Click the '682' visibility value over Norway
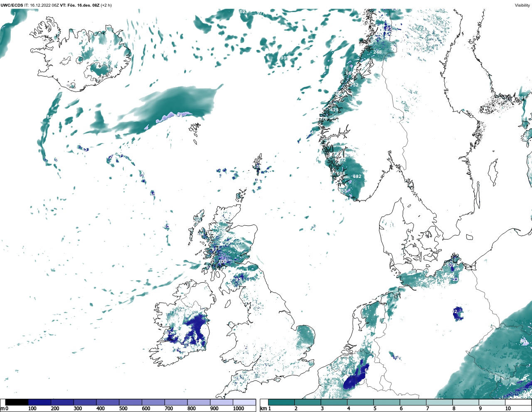The image size is (532, 412). 357,177
